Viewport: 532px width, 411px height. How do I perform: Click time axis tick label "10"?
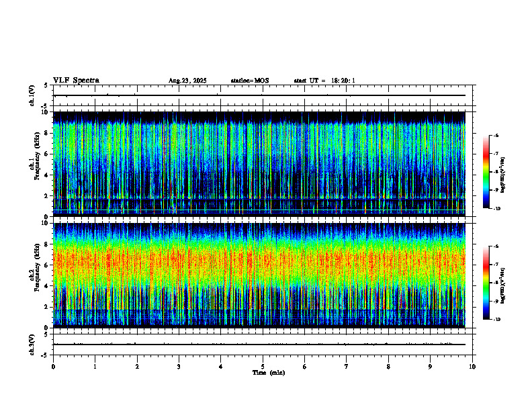tap(472, 367)
